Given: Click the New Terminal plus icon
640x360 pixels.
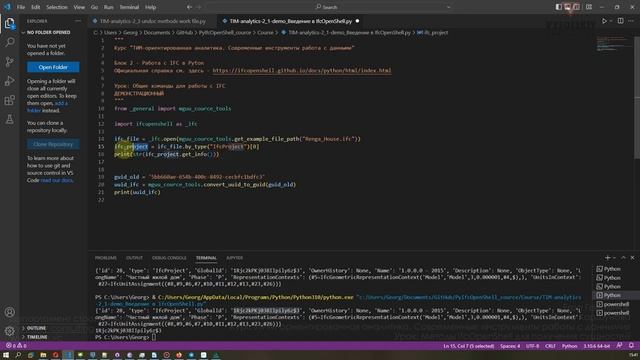Looking at the screenshot, I should [607, 258].
